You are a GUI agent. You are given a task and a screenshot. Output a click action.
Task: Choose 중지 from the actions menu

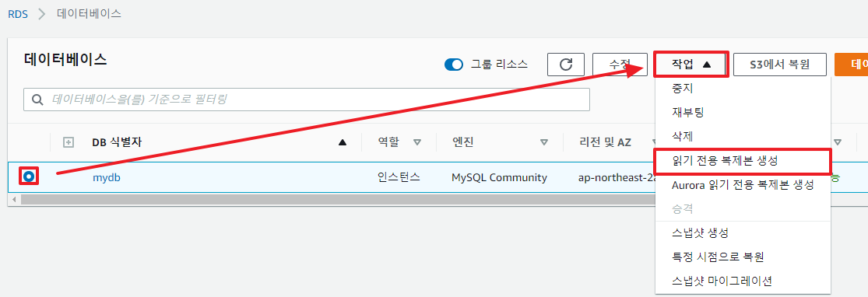[682, 89]
